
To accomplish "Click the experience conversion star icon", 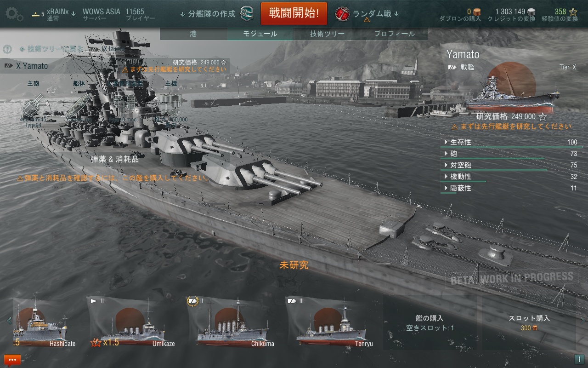I will [573, 11].
